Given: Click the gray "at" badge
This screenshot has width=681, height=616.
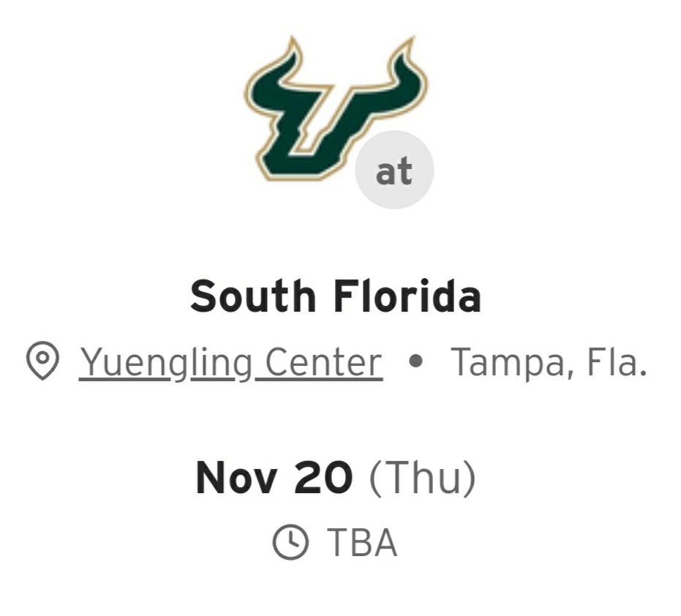Looking at the screenshot, I should tap(394, 170).
